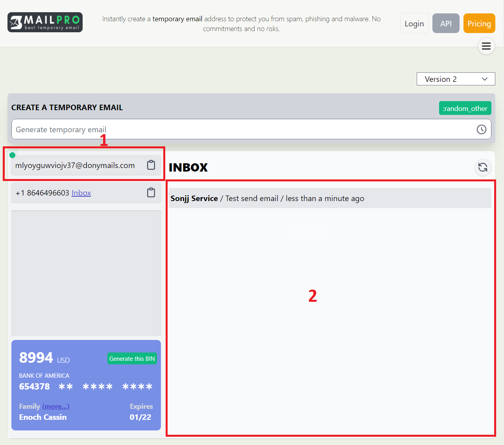504x445 pixels.
Task: Open the Version 2 dropdown
Action: click(456, 79)
